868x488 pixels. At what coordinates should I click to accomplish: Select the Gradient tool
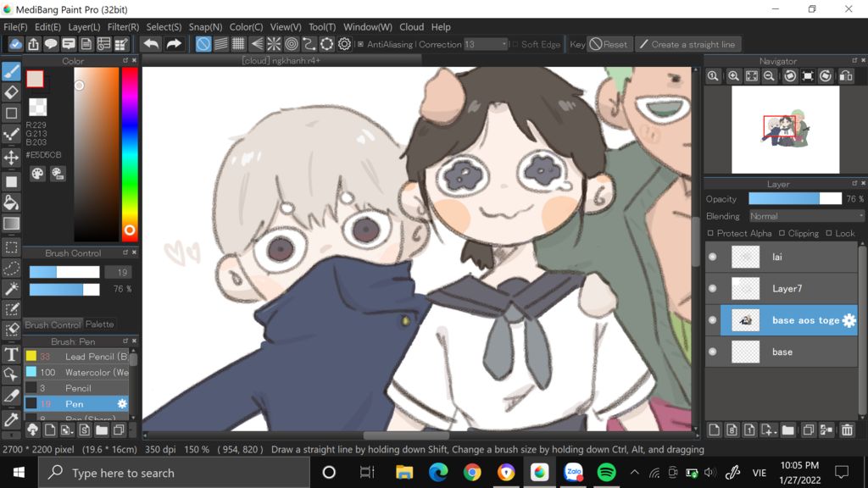[x=11, y=224]
